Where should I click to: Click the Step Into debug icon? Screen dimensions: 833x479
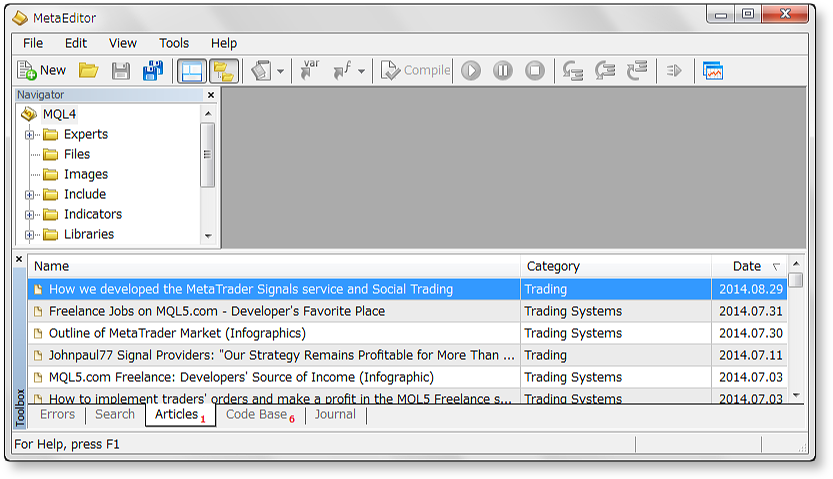[573, 71]
